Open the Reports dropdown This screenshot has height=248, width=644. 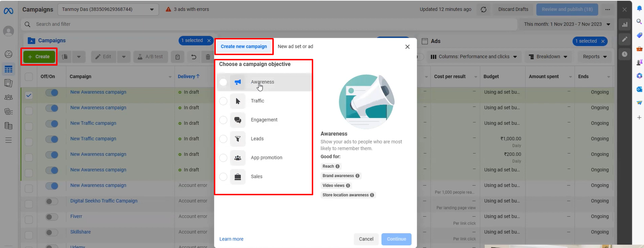coord(595,57)
